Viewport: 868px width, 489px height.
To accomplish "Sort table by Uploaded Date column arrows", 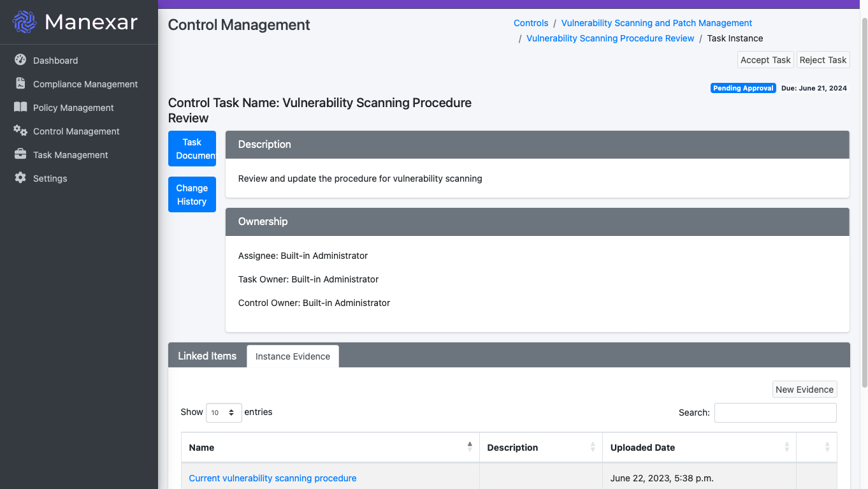I will pos(787,447).
